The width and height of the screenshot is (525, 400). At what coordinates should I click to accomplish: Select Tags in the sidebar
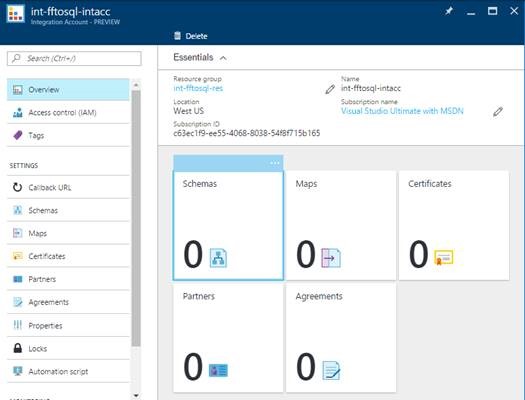pos(68,135)
